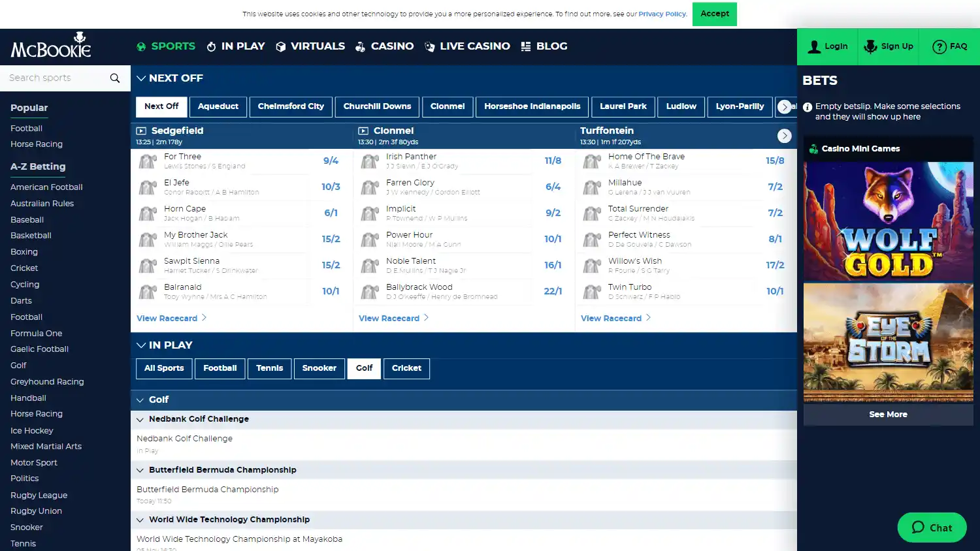Open Greyhound Racing in sidebar
980x551 pixels.
click(47, 382)
